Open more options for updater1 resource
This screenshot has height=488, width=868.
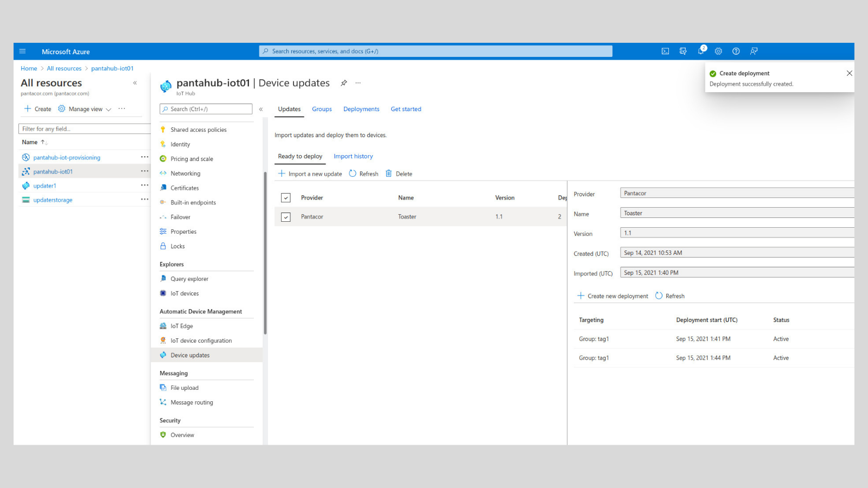(x=144, y=185)
